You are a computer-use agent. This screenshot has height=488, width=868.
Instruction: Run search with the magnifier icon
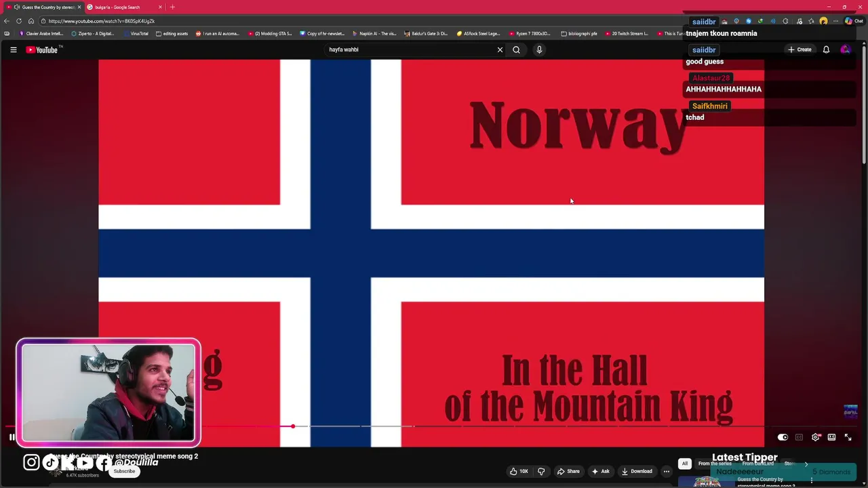[516, 49]
